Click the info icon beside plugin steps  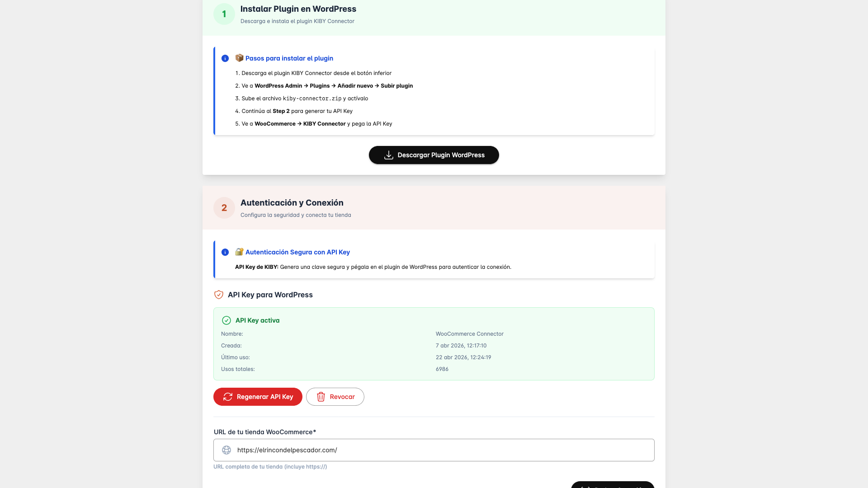pyautogui.click(x=225, y=58)
